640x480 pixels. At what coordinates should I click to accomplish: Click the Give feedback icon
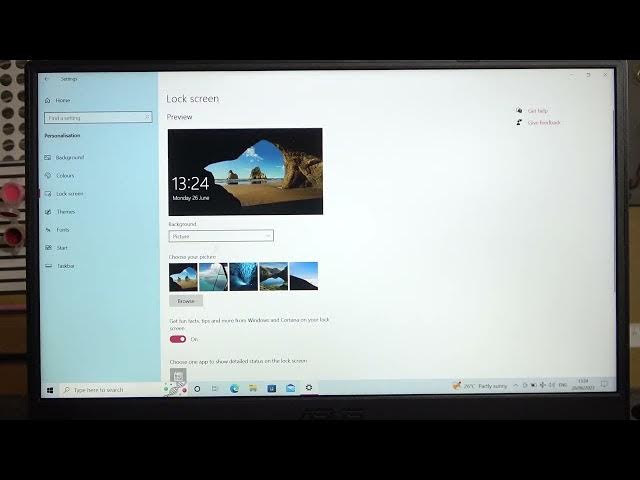519,122
